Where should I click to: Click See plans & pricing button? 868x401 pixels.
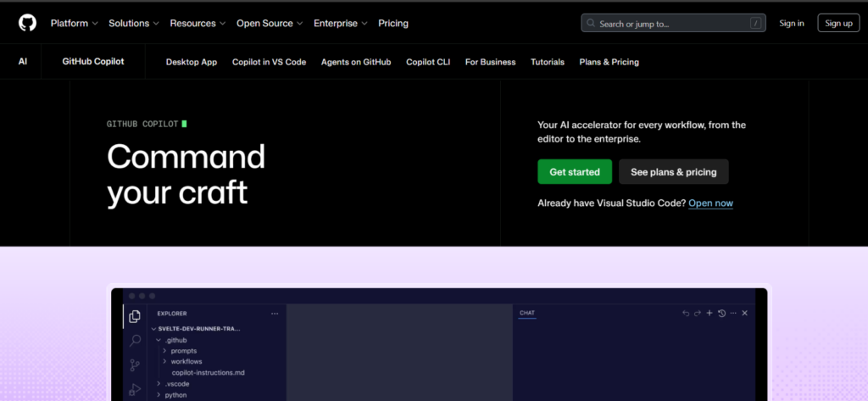[674, 172]
